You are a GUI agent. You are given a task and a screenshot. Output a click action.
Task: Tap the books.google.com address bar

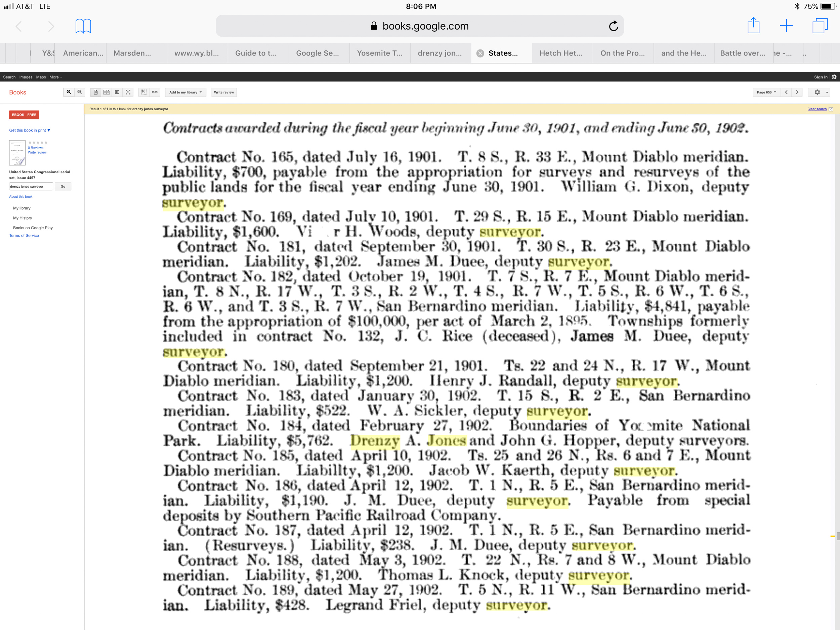click(420, 26)
